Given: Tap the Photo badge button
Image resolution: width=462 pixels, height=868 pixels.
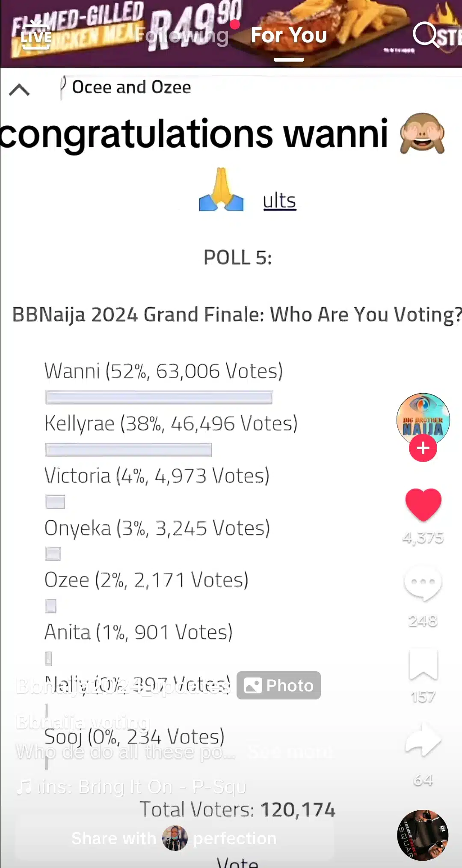Looking at the screenshot, I should 278,685.
